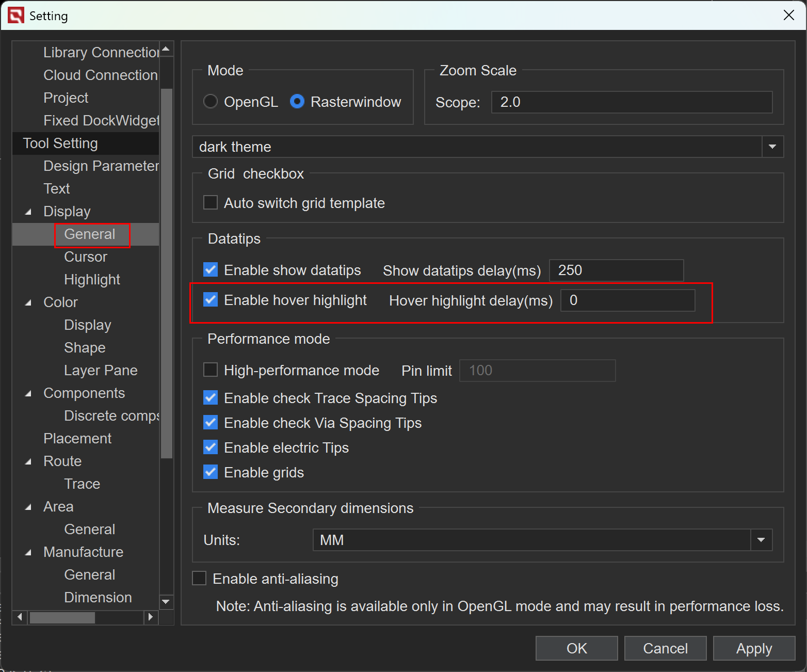Enable Auto switch grid template checkbox
Image resolution: width=807 pixels, height=672 pixels.
[x=211, y=202]
